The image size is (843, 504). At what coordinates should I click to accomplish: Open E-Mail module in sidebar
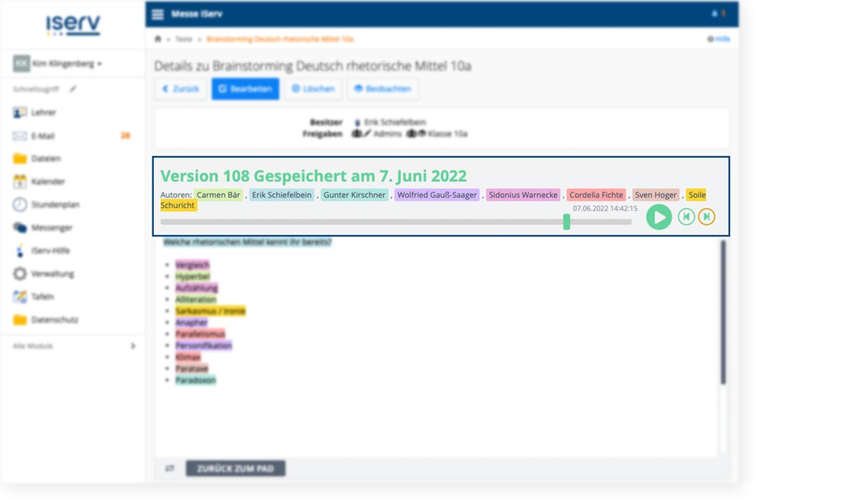(42, 135)
